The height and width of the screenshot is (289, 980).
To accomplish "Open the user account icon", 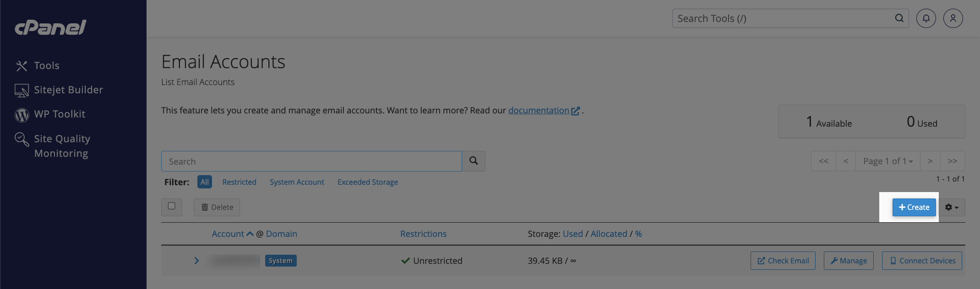I will (x=953, y=18).
